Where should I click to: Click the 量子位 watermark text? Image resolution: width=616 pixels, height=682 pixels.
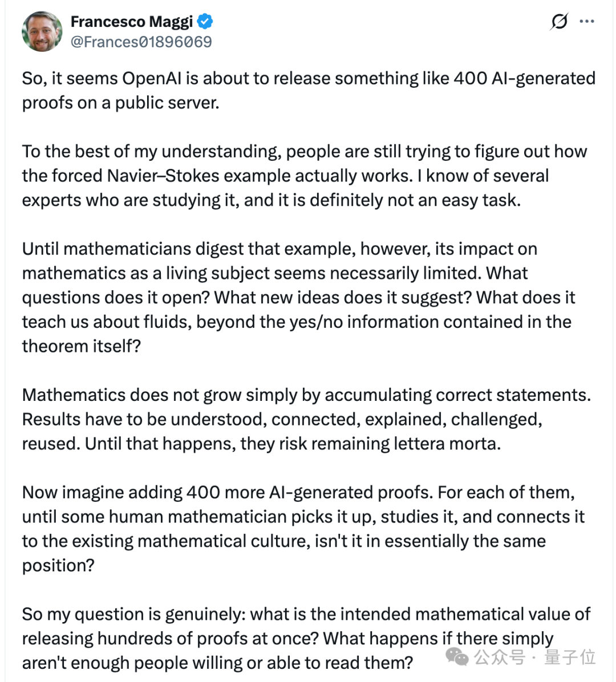[x=569, y=657]
